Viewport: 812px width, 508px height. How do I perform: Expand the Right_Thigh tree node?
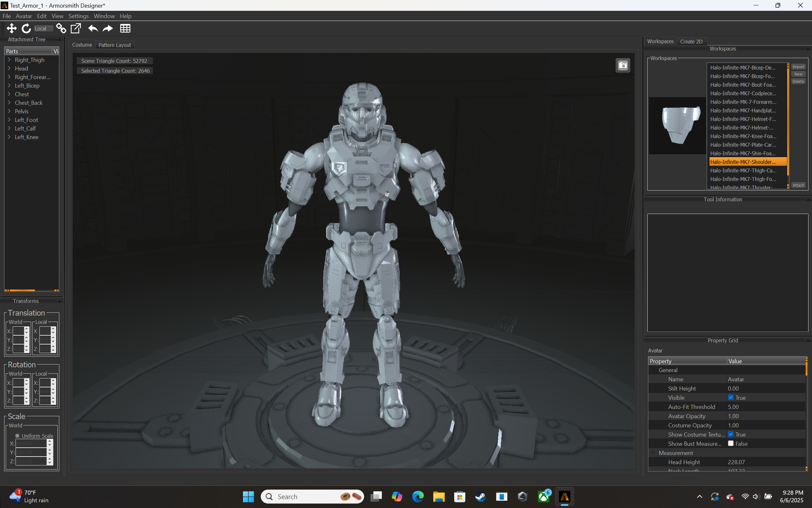[9, 60]
